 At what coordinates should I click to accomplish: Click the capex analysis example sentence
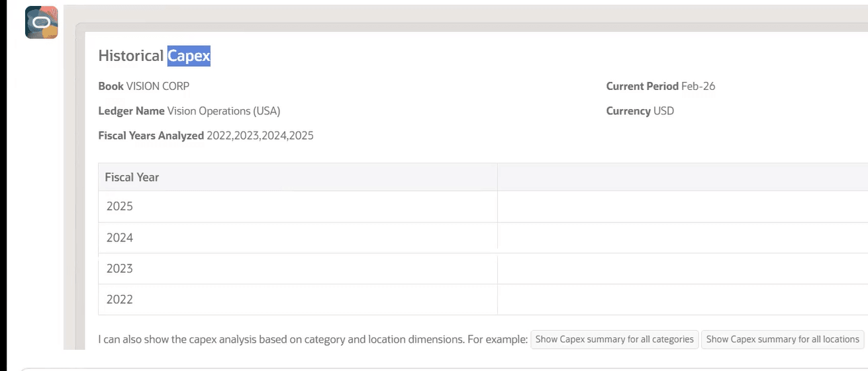click(x=313, y=339)
